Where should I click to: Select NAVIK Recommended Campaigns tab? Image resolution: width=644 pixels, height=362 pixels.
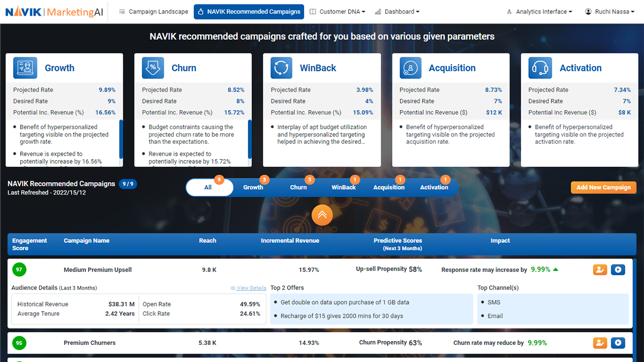[x=249, y=12]
